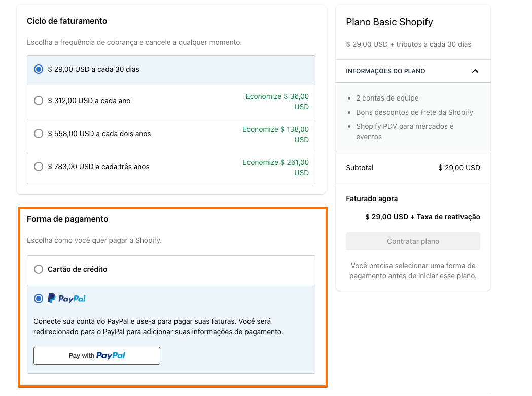Screen dimensions: 532x396
Task: Pick the $ 783,00 USD three-year radio
Action: (x=39, y=167)
